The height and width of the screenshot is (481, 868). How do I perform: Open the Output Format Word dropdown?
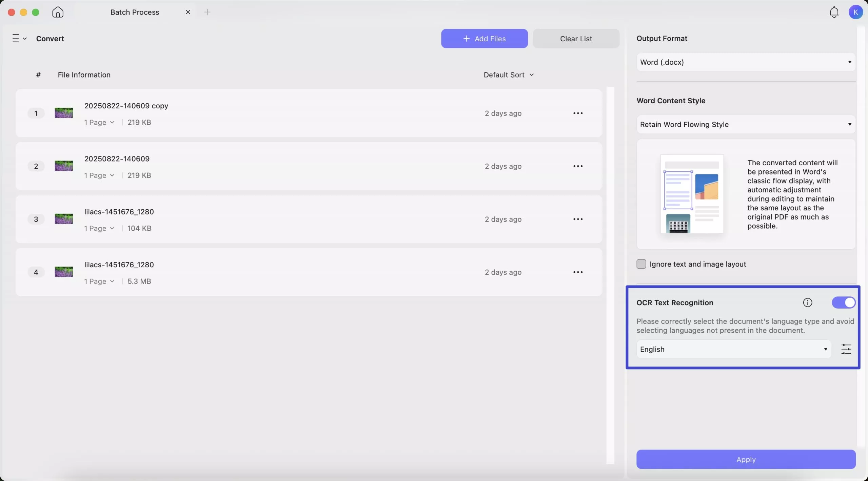746,62
